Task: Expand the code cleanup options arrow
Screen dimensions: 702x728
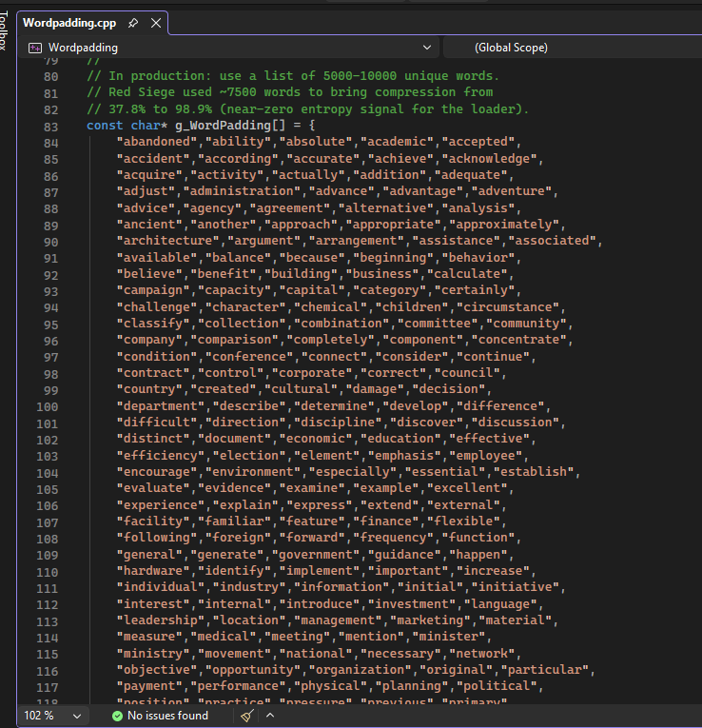Action: pyautogui.click(x=270, y=716)
